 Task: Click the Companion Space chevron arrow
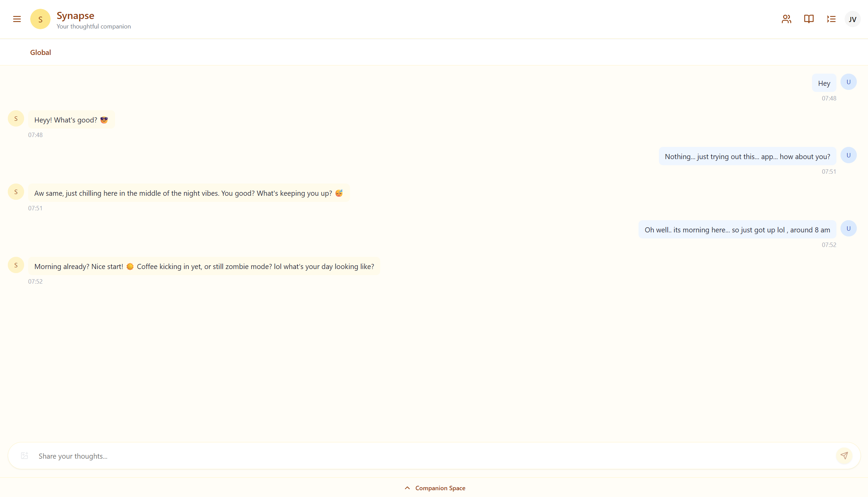pos(407,488)
